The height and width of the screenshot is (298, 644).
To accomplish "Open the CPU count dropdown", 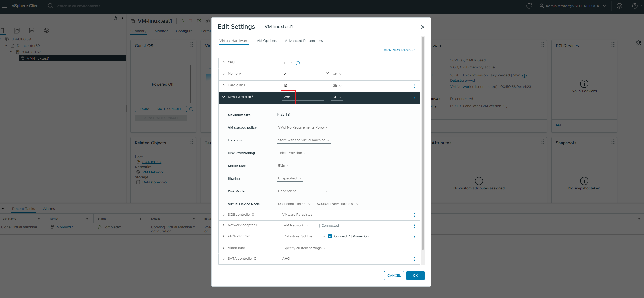I will coord(288,63).
